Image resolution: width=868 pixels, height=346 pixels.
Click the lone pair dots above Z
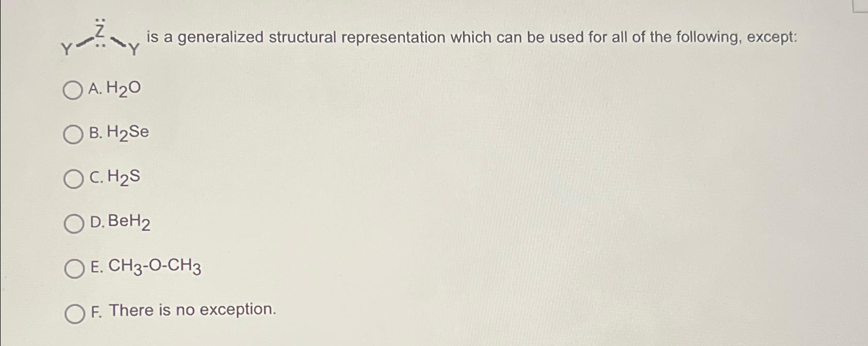pos(100,21)
